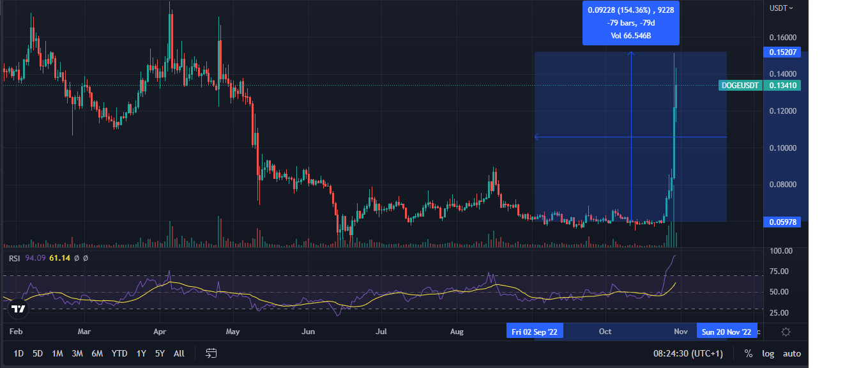Open chart settings gear icon
The image size is (868, 368).
(x=786, y=332)
